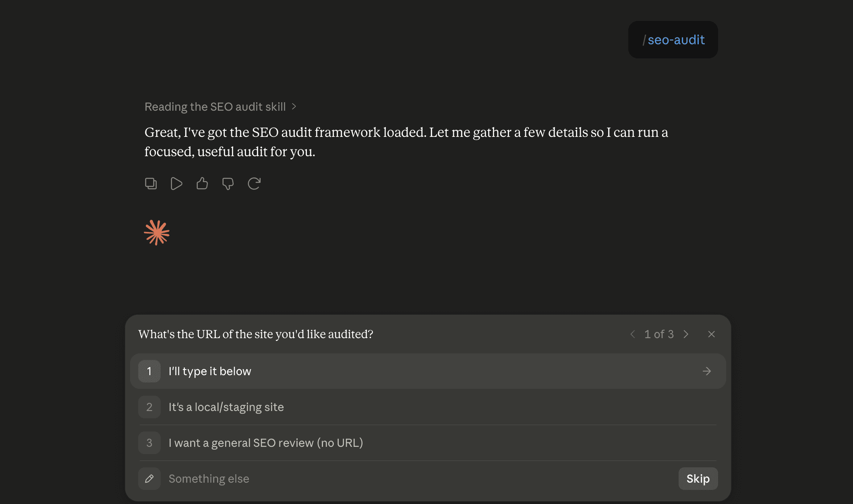Retry the response with the refresh icon
Viewport: 853px width, 504px height.
pos(254,184)
